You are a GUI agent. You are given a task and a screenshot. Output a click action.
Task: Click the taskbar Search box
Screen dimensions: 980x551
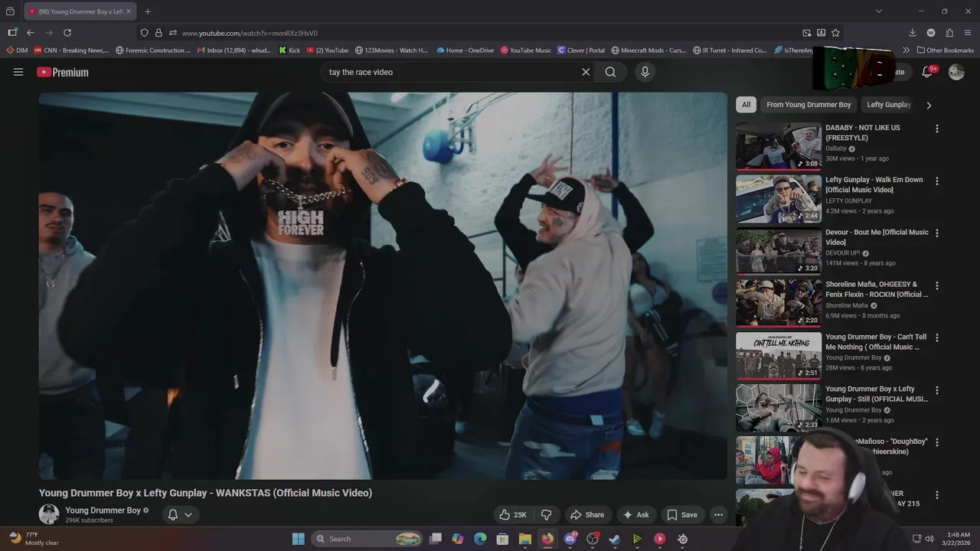pyautogui.click(x=367, y=539)
